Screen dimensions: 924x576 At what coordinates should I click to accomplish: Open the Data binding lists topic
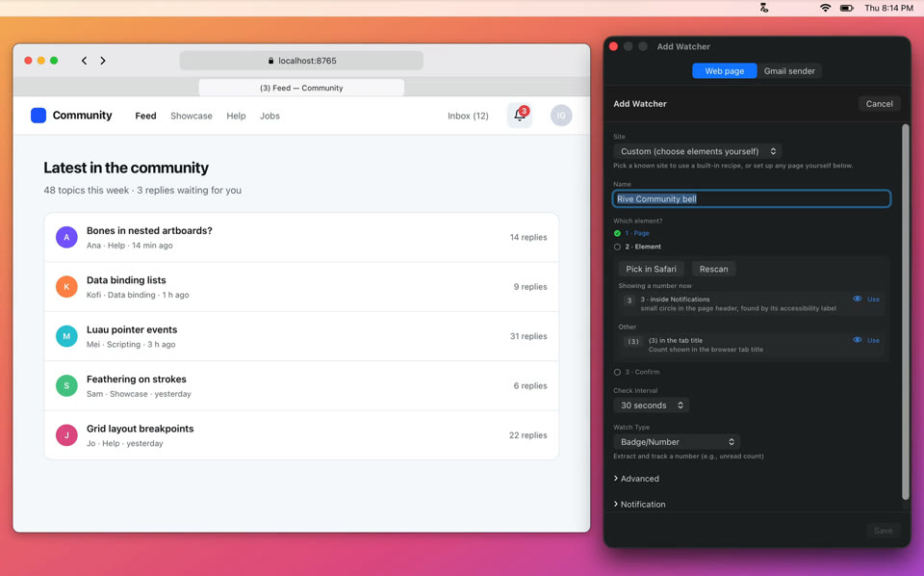[126, 280]
